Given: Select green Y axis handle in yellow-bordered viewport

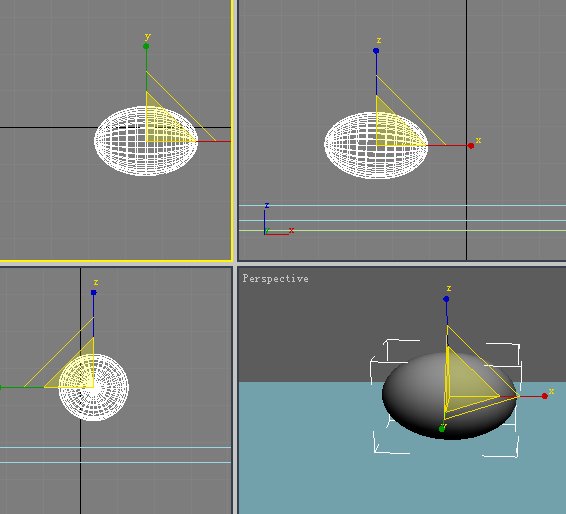Looking at the screenshot, I should tap(146, 46).
